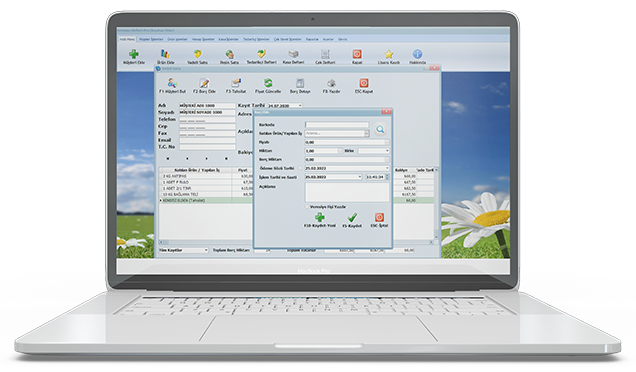Screen dimensions: 636x372
Task: Open F8 Yazdır printer icon
Action: pyautogui.click(x=331, y=83)
